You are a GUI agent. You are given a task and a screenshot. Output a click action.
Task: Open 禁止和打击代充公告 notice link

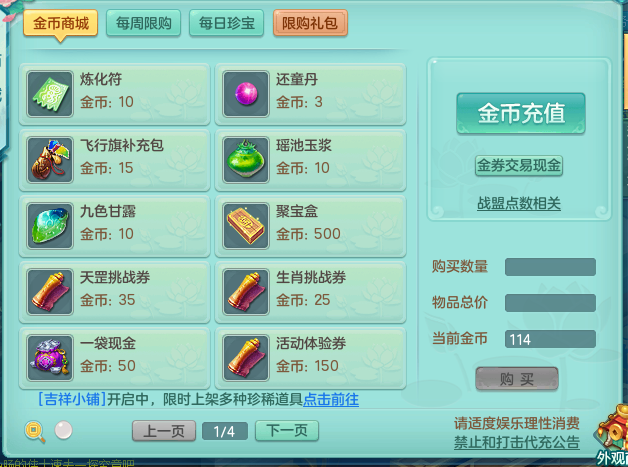pyautogui.click(x=517, y=442)
